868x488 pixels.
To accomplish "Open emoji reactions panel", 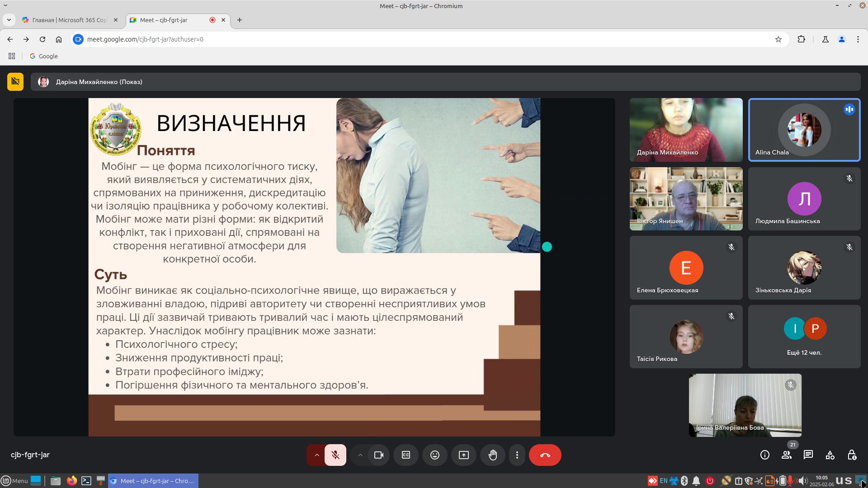I will [x=435, y=455].
